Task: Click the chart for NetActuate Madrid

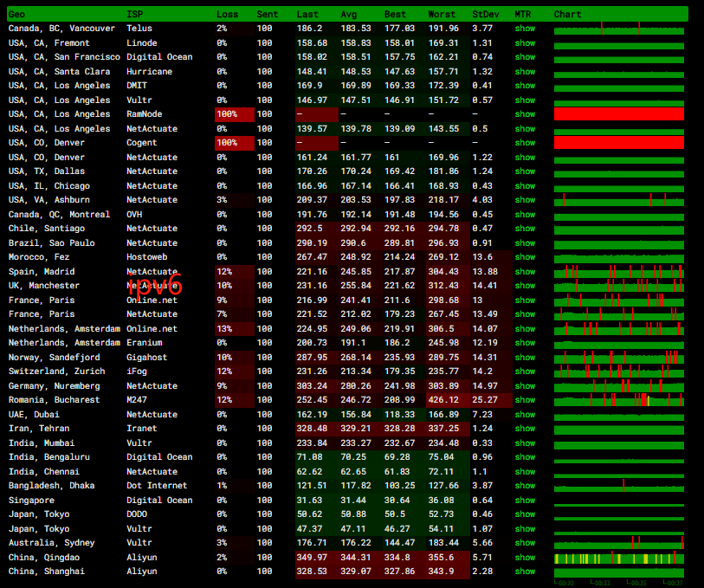Action: [x=619, y=272]
